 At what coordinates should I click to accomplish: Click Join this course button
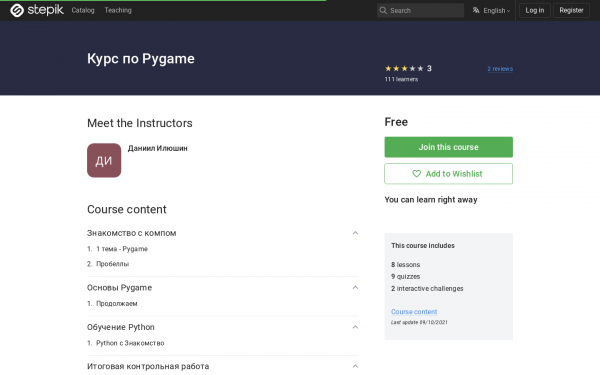448,147
